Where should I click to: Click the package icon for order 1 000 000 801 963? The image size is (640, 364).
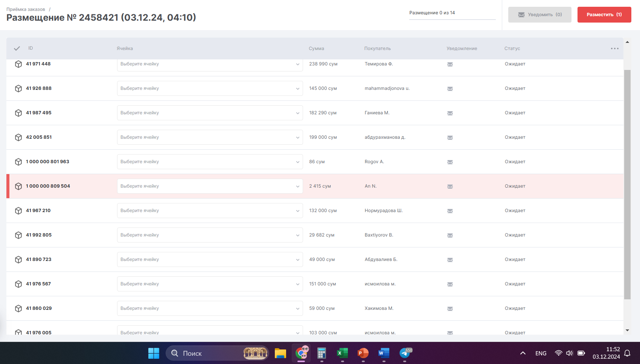pyautogui.click(x=18, y=162)
